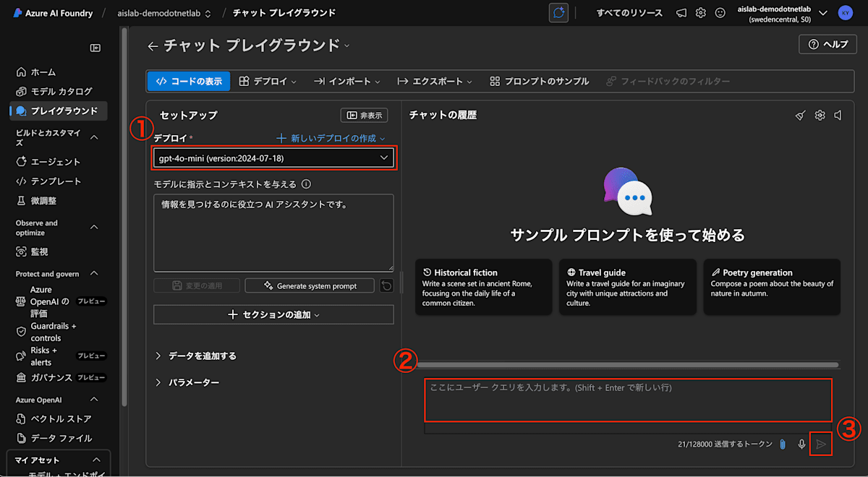
Task: Click すべてのリソース link
Action: [629, 13]
